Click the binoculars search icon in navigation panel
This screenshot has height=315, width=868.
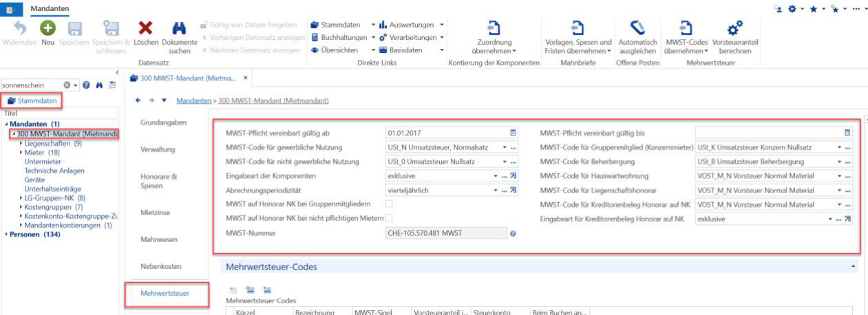(x=99, y=85)
